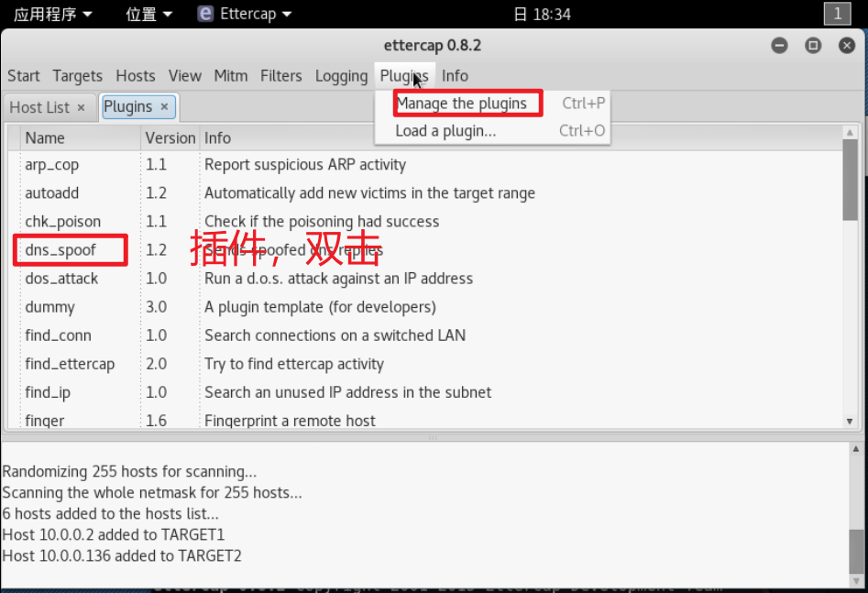Click 'Report suspicious ARP activity' description
The height and width of the screenshot is (593, 868).
[305, 165]
